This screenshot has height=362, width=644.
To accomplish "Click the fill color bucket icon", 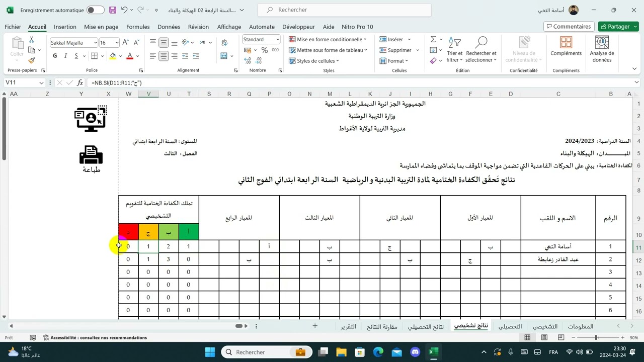I will (113, 56).
